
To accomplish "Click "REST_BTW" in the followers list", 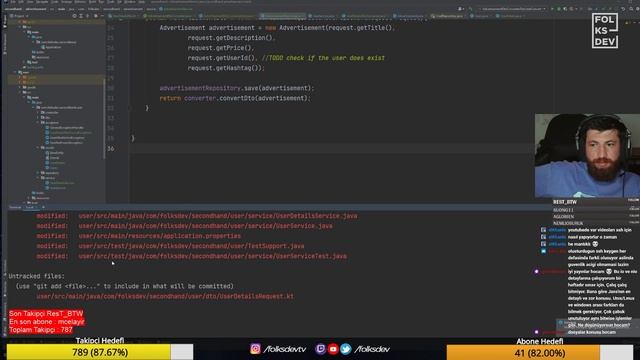I will point(565,202).
